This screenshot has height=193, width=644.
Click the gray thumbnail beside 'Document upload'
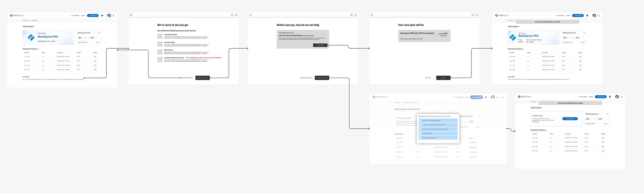tap(160, 44)
